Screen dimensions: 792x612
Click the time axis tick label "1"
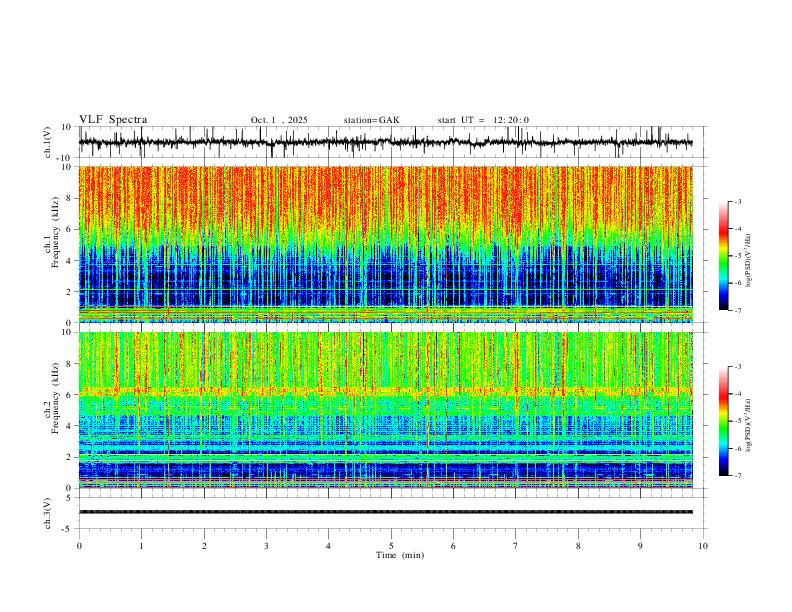[141, 546]
